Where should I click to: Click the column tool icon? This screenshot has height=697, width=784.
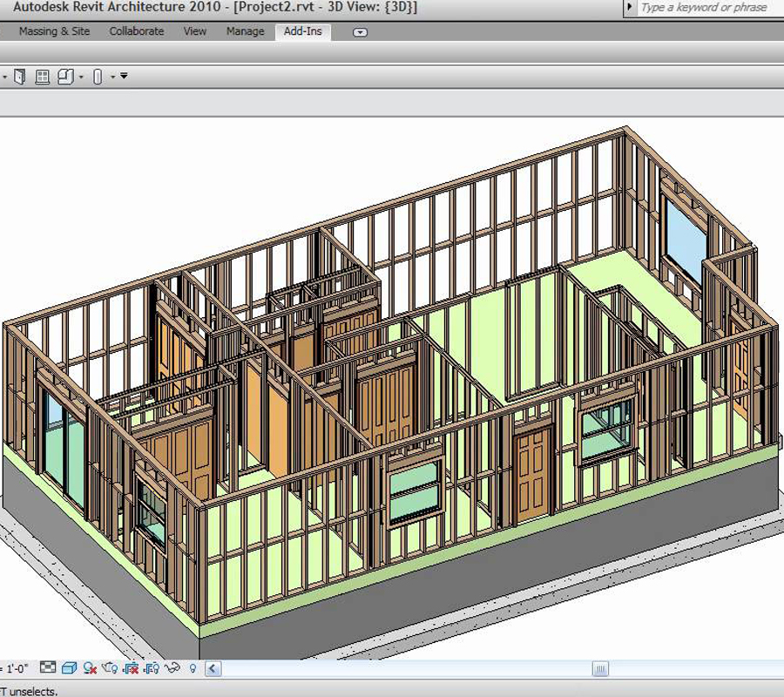tap(97, 77)
